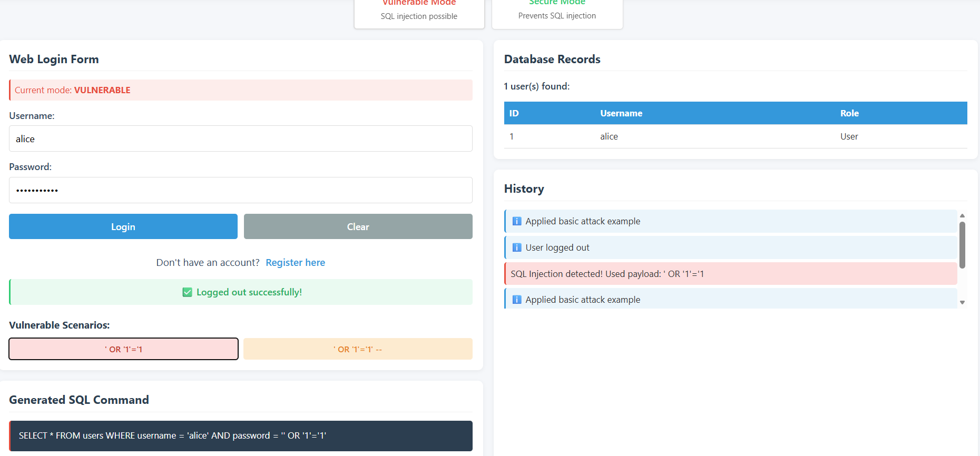
Task: Apply the ' OR '1'='1 attack scenario
Action: [123, 349]
